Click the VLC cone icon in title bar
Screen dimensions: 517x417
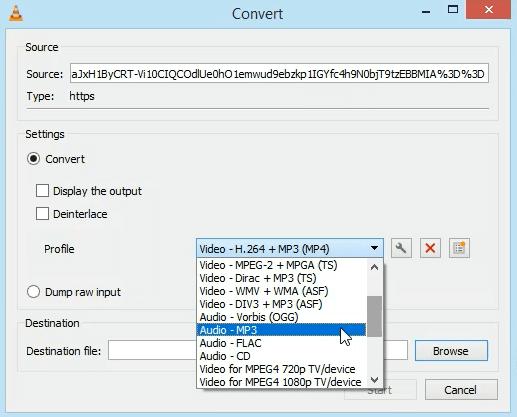point(16,13)
